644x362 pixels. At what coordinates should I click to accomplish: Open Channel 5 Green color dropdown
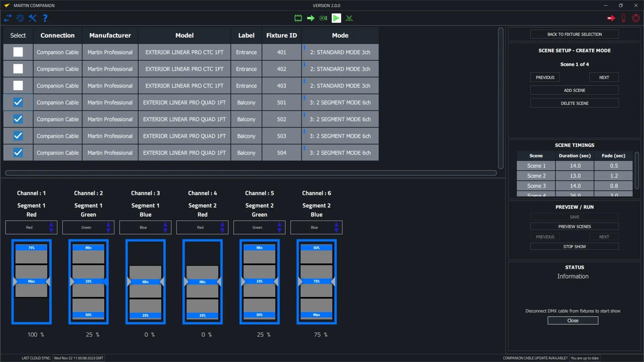(x=259, y=228)
